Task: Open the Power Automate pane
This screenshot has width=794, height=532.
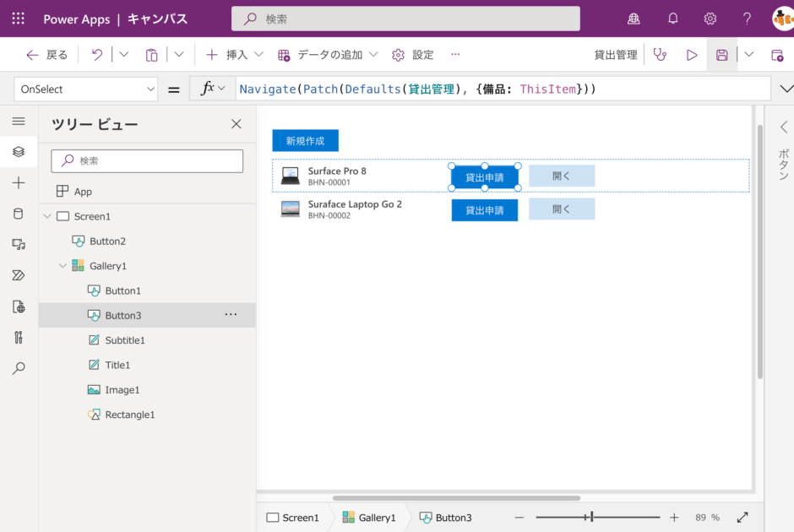Action: click(x=19, y=274)
